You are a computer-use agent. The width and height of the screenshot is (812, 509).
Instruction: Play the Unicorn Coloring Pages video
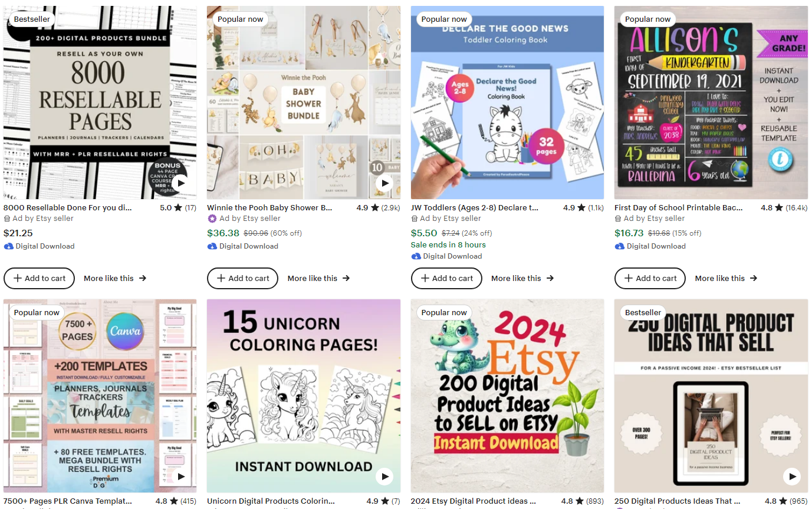point(384,476)
